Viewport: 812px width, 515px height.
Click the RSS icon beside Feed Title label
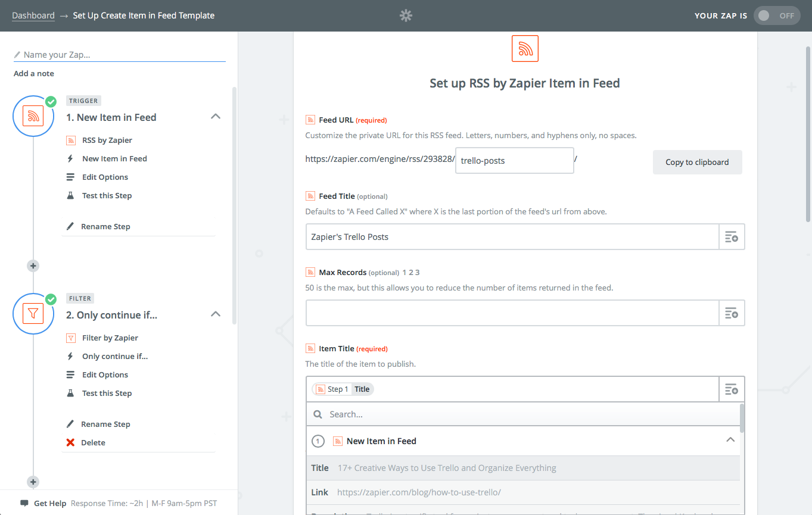click(x=310, y=196)
